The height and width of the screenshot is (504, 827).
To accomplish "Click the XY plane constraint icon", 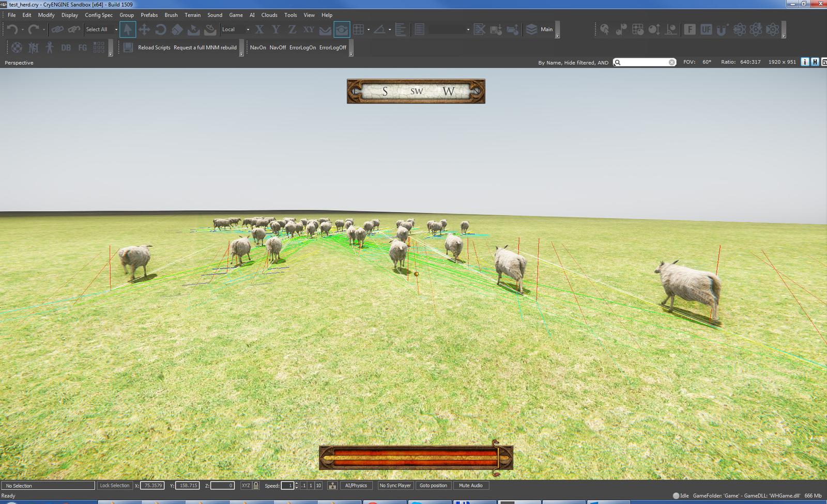I will pyautogui.click(x=309, y=29).
